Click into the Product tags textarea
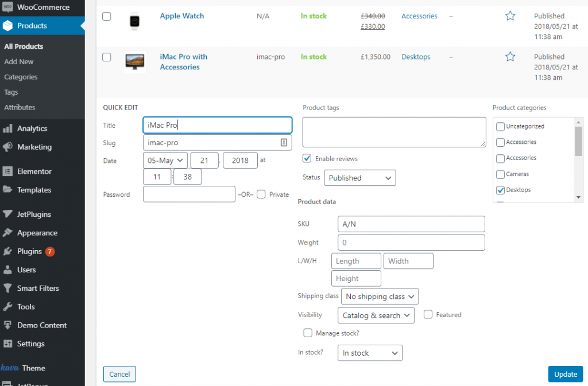The height and width of the screenshot is (386, 588). [394, 132]
